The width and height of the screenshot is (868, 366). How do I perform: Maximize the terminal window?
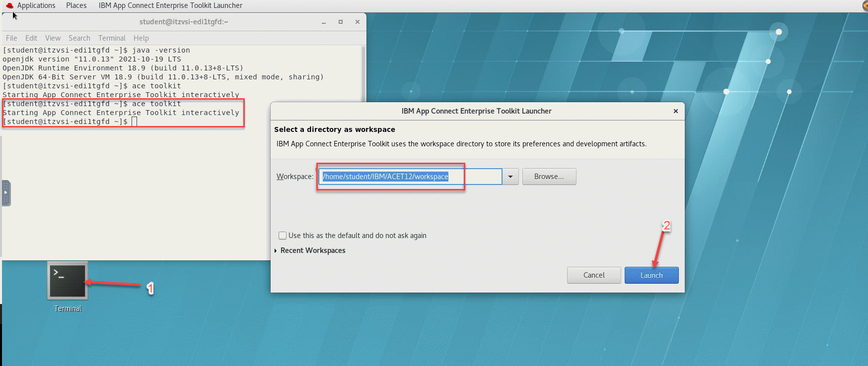coord(341,22)
